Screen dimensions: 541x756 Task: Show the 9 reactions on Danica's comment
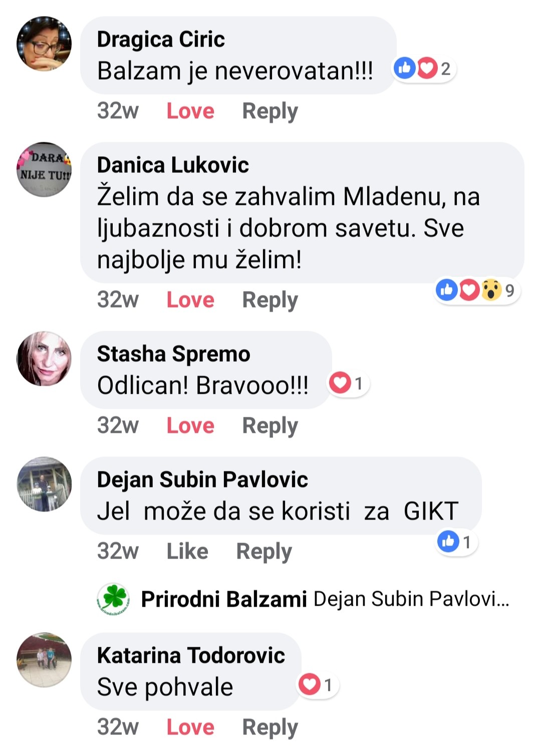coord(477,290)
